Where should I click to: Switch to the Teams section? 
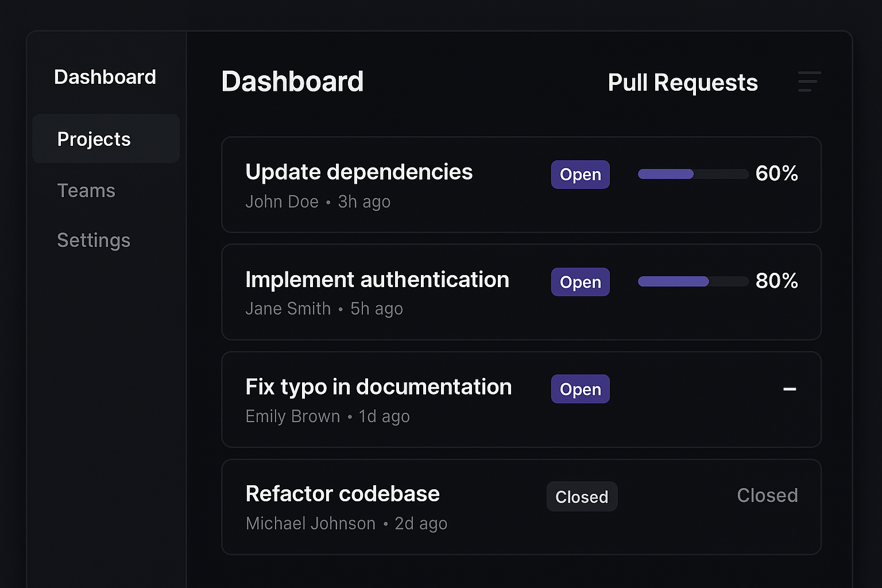86,190
